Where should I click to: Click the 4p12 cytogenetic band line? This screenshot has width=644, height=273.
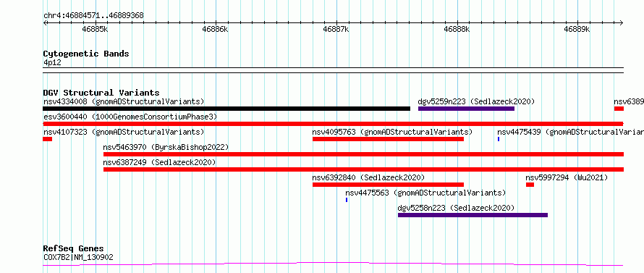pos(333,70)
